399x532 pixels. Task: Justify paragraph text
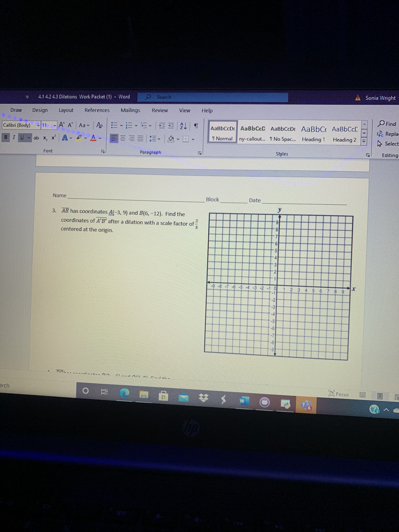click(141, 139)
